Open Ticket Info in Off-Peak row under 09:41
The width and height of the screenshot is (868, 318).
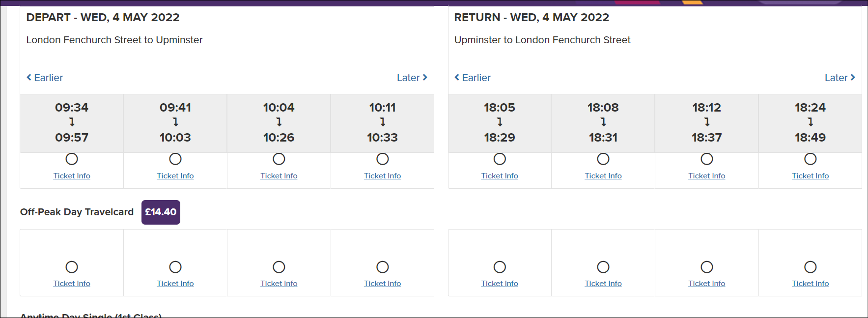point(175,283)
